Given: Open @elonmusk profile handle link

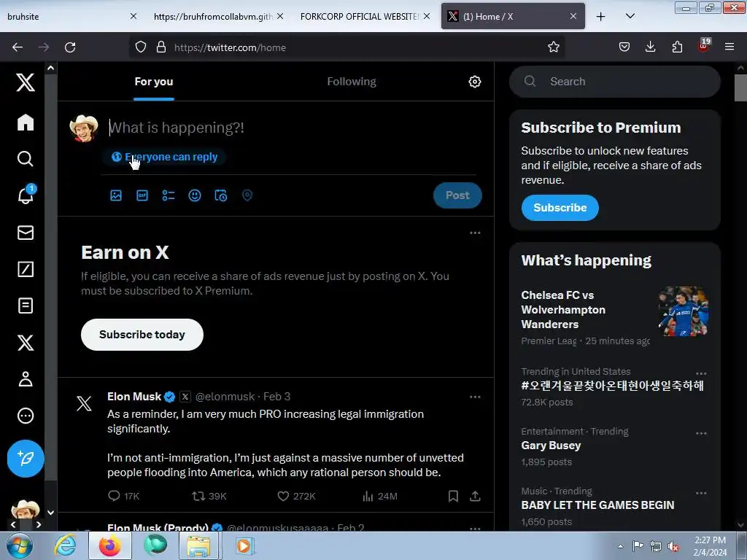Looking at the screenshot, I should pos(225,397).
